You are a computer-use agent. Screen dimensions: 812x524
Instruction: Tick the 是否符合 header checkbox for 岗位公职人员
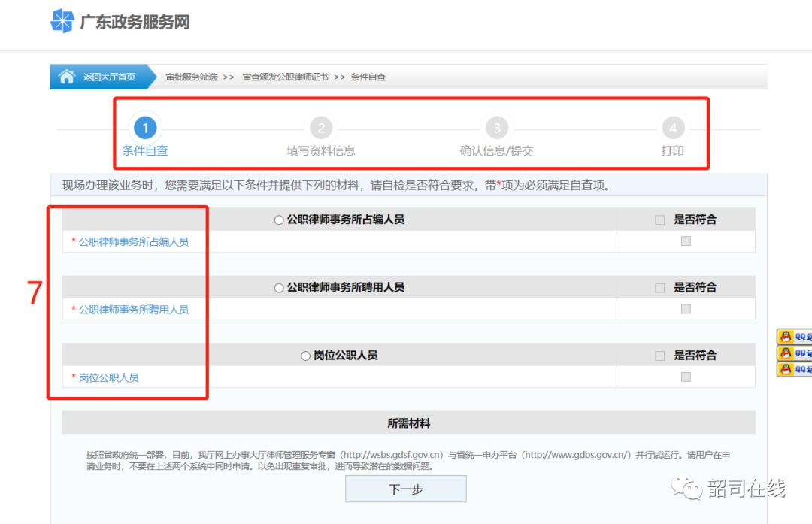[x=660, y=356]
